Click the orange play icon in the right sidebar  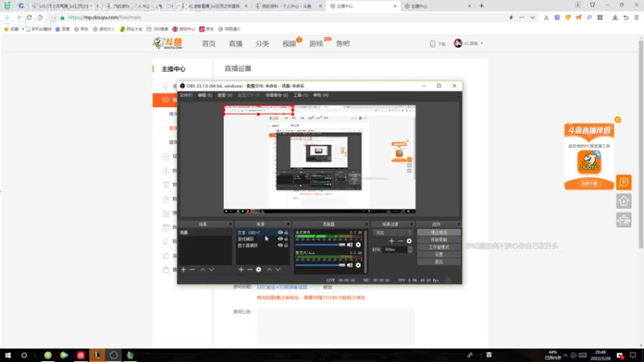click(623, 183)
